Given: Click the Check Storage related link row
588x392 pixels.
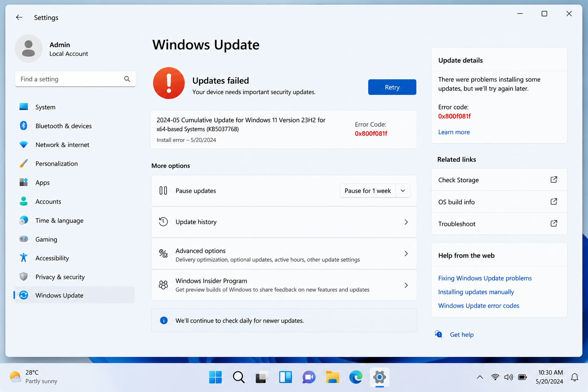Looking at the screenshot, I should point(499,180).
